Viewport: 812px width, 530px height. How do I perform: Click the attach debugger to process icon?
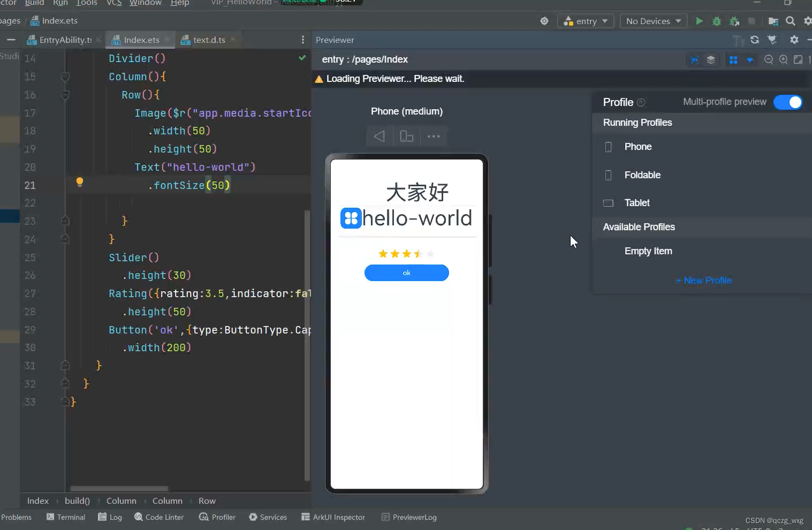(734, 21)
